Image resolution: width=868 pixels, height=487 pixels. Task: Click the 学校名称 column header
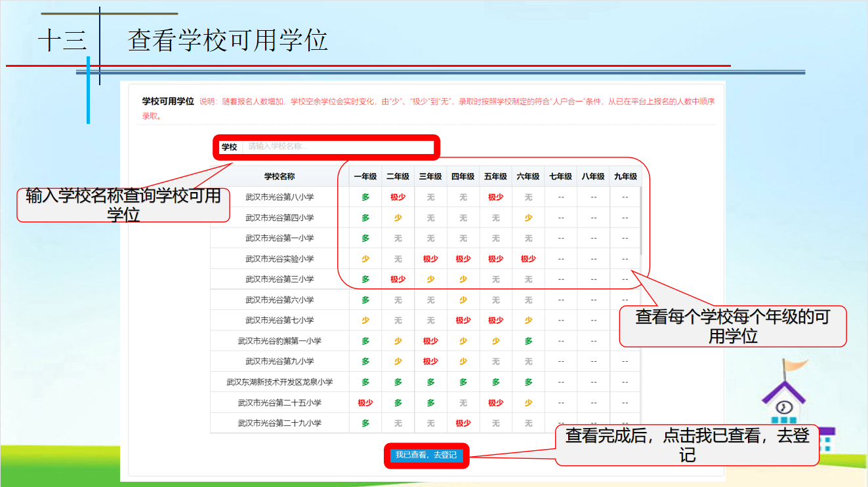[279, 176]
